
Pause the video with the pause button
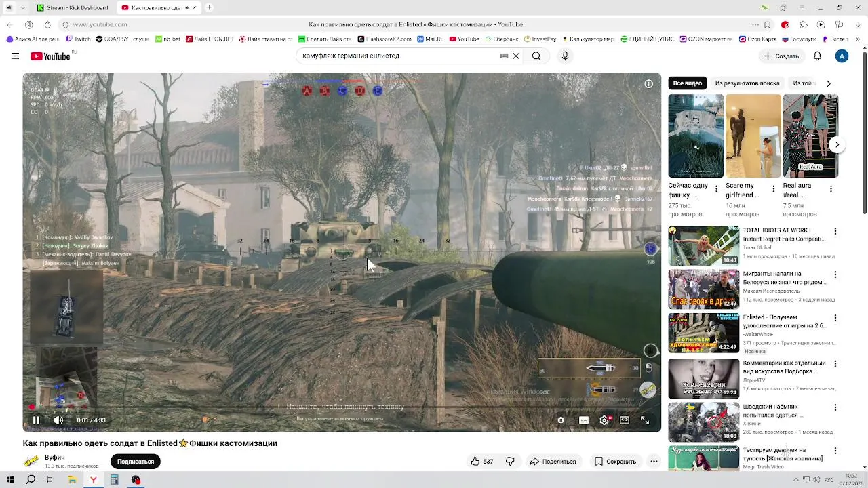pyautogui.click(x=36, y=420)
